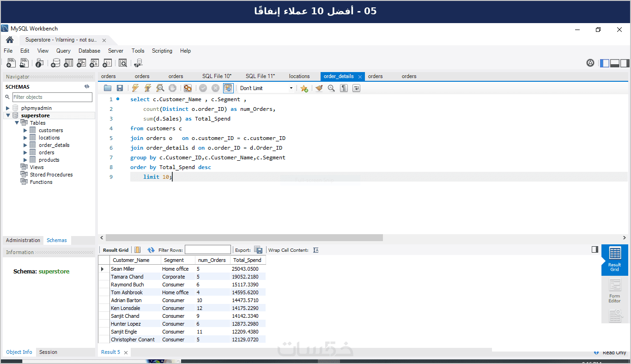Viewport: 631px width, 364px height.
Task: Create new view icon
Action: click(x=81, y=63)
